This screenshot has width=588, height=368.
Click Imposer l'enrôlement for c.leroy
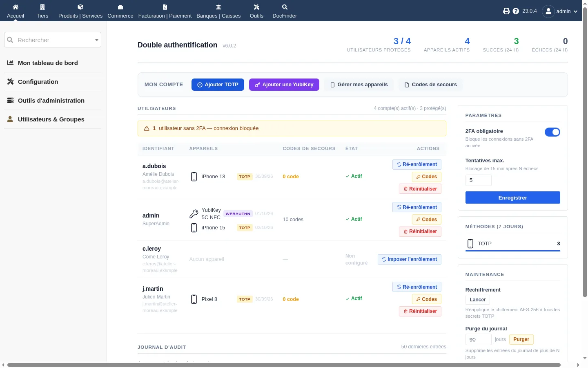tap(409, 259)
